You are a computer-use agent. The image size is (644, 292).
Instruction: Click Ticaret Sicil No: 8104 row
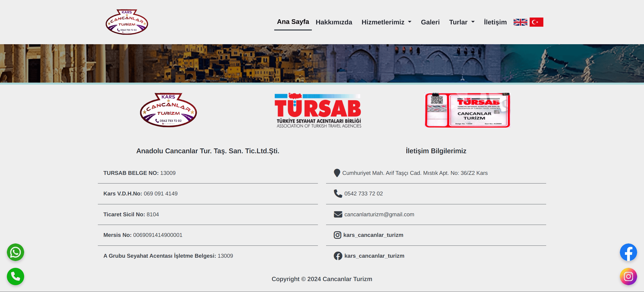208,214
